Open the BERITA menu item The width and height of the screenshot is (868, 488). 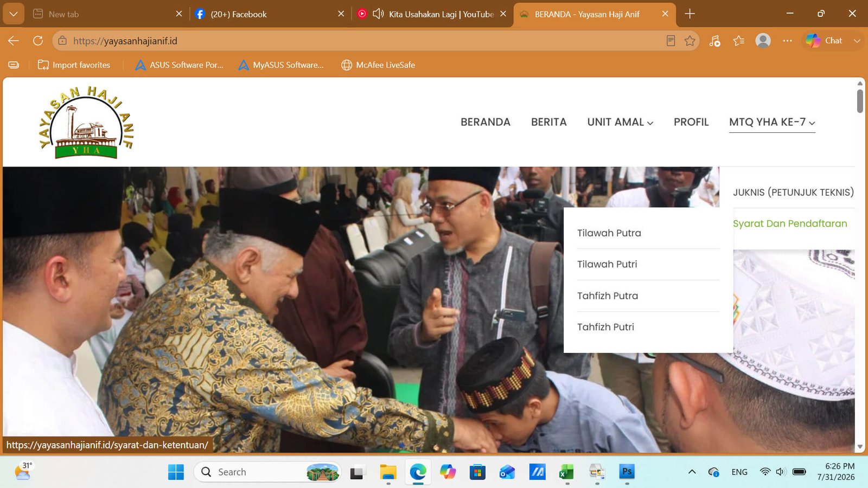tap(548, 122)
